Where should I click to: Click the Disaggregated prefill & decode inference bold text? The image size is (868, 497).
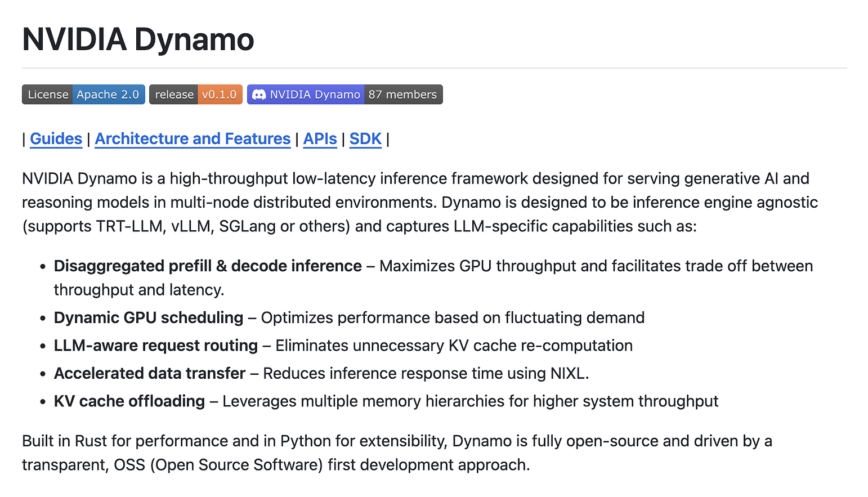[x=208, y=266]
